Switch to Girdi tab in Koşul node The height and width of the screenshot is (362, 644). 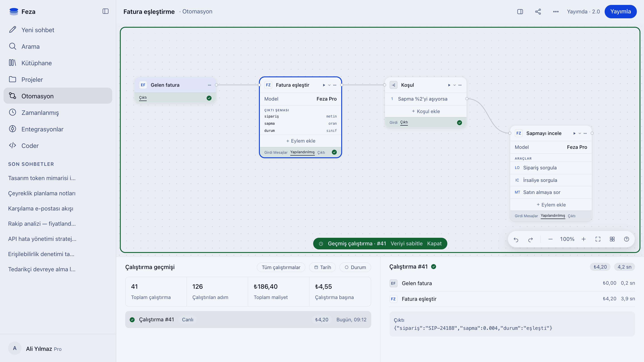click(394, 122)
